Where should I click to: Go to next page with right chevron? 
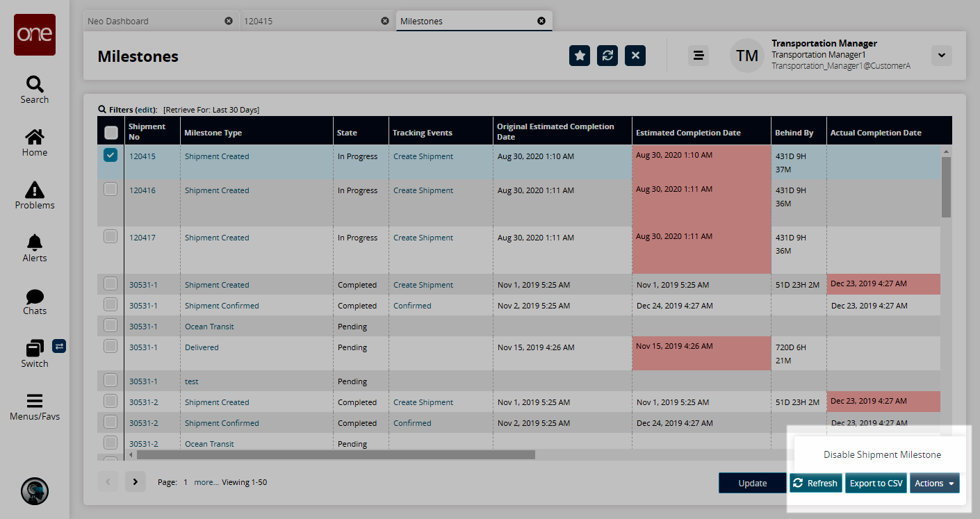tap(136, 481)
